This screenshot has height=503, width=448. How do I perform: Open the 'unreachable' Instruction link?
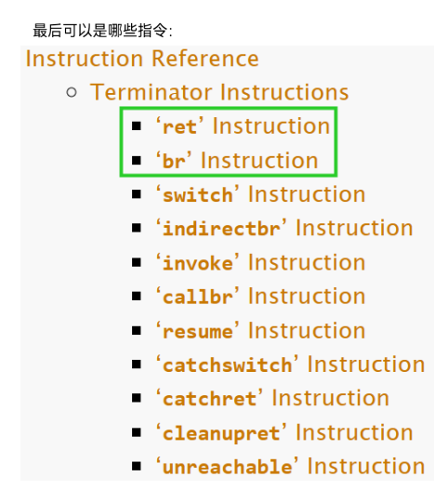tap(291, 467)
